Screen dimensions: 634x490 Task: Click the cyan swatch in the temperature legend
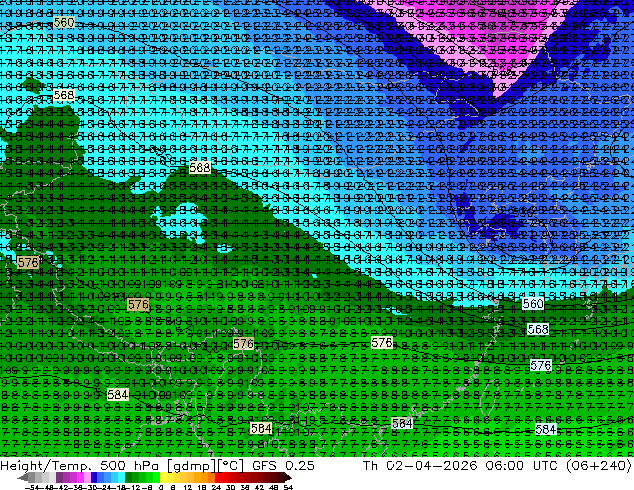coord(121,477)
